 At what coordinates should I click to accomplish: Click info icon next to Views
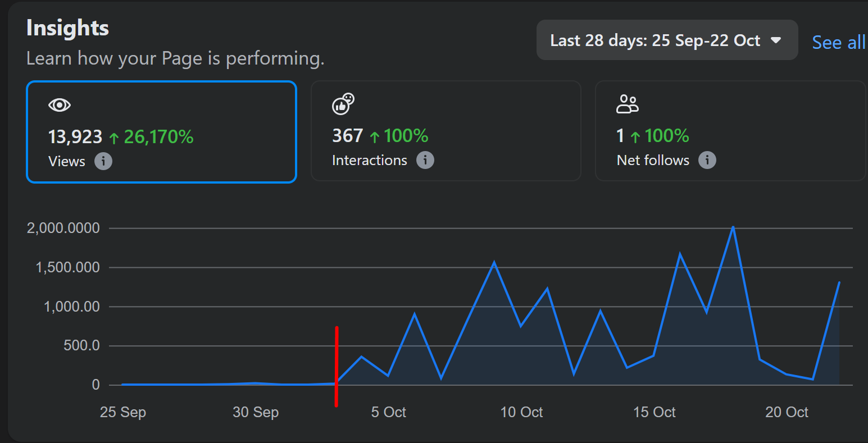(103, 162)
